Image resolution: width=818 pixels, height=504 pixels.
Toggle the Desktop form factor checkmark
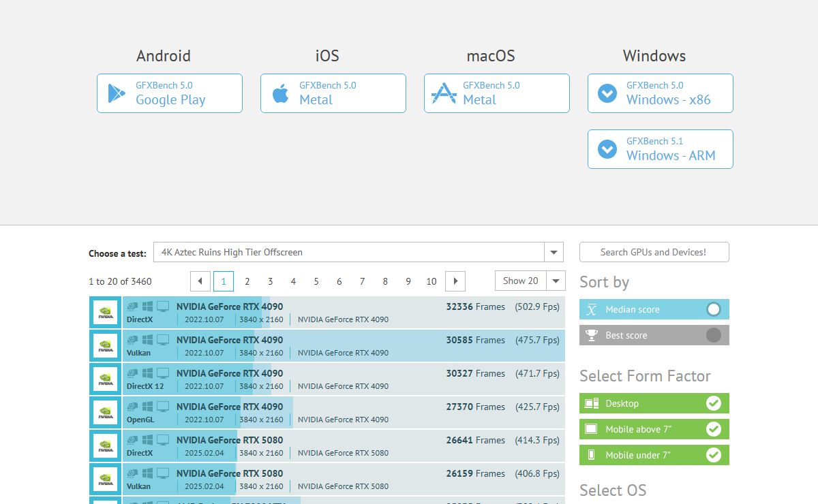click(x=714, y=403)
